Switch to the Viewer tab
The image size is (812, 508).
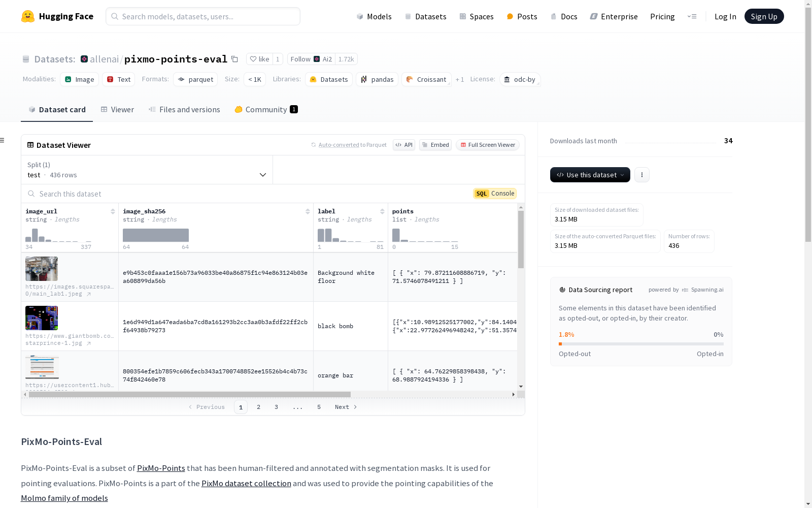click(x=117, y=110)
